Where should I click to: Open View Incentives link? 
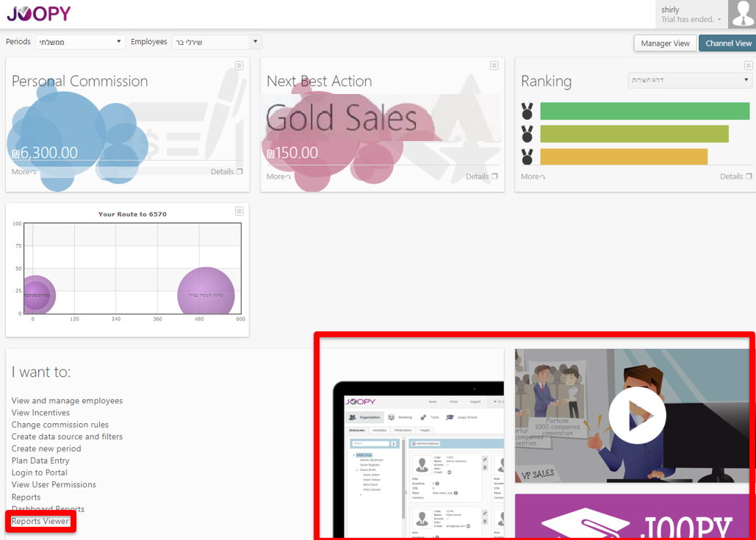coord(40,413)
